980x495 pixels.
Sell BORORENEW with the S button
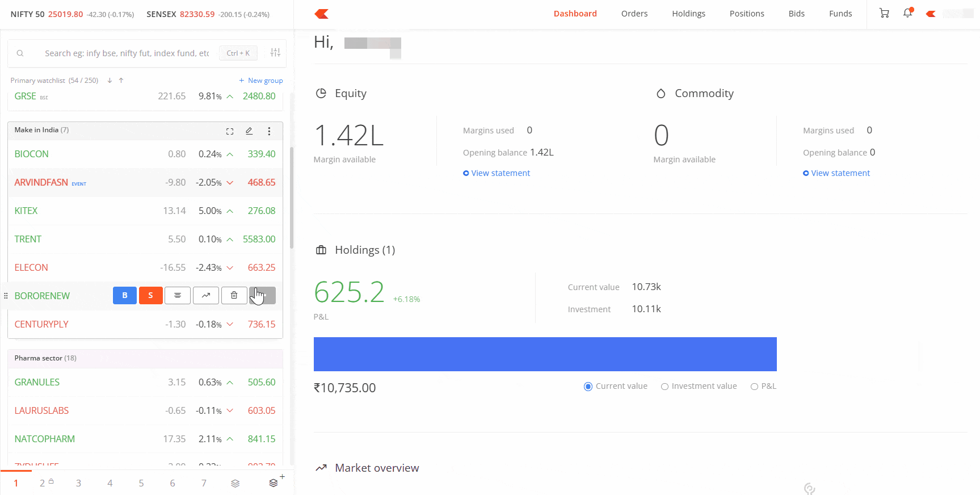150,296
